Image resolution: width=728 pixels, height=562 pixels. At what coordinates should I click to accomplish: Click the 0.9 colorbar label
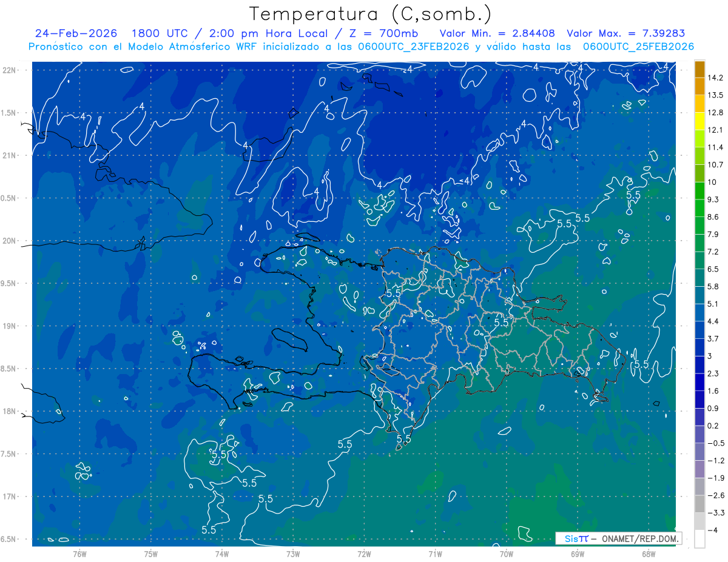point(713,408)
